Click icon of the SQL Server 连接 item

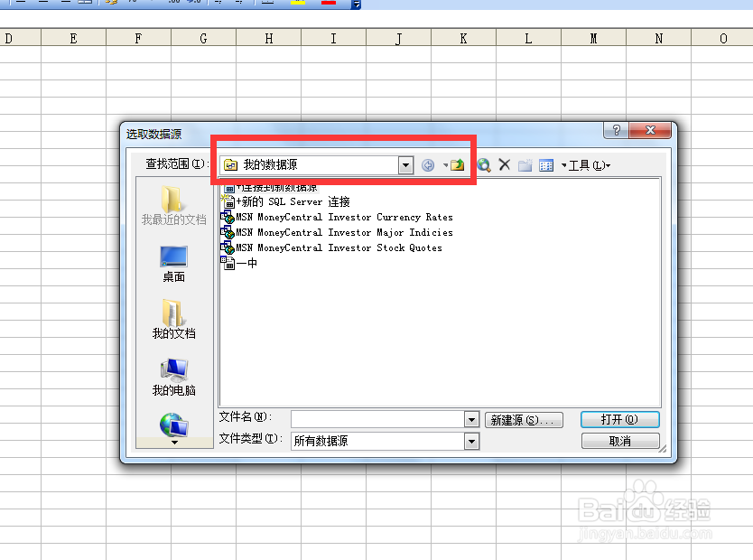point(228,201)
